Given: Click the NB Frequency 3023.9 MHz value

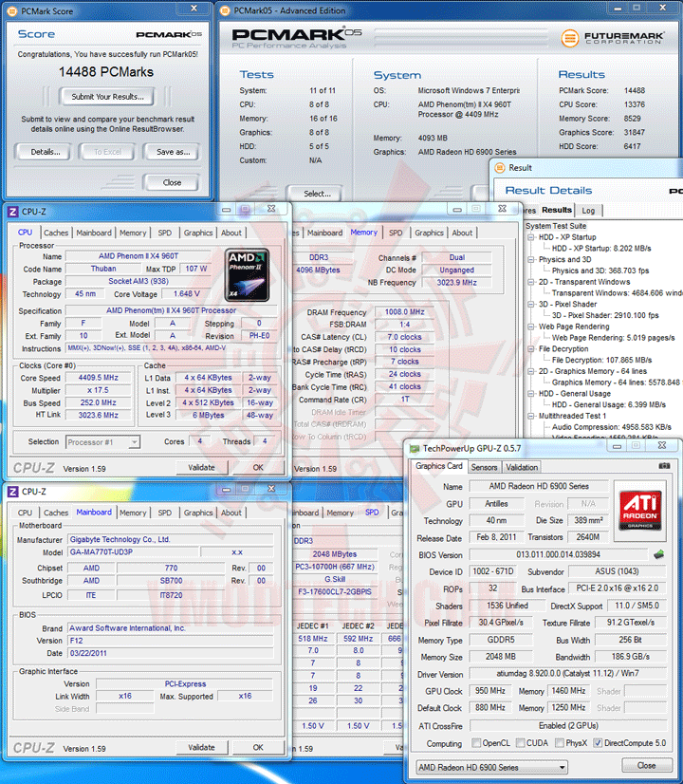Looking at the screenshot, I should tap(456, 283).
